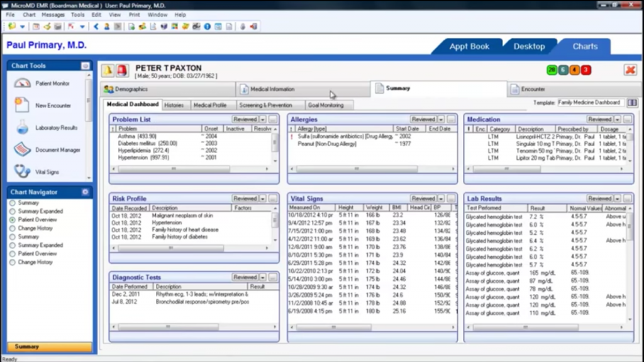
Task: Click the red siren alert icon
Action: [123, 70]
